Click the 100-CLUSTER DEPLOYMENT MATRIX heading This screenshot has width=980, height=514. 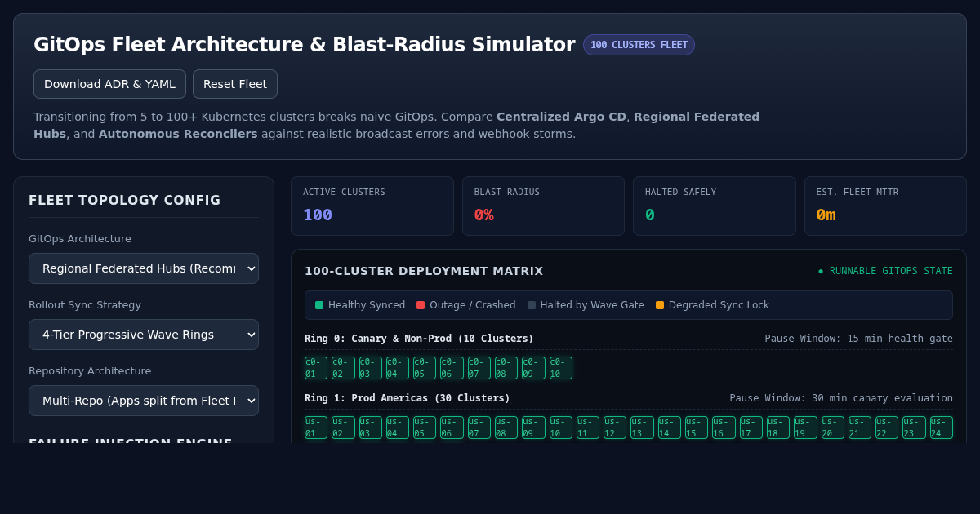tap(424, 271)
